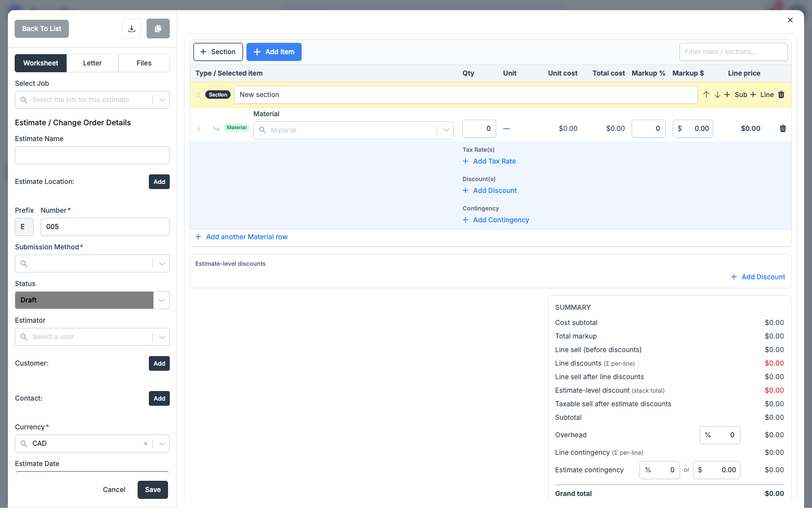812x518 pixels.
Task: Click Add another Material row
Action: (241, 237)
